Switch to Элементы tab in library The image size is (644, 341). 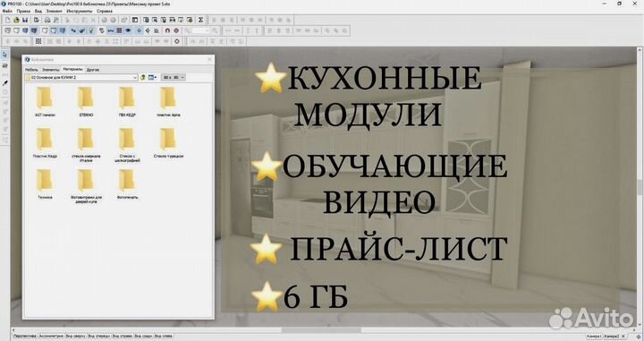[x=50, y=70]
